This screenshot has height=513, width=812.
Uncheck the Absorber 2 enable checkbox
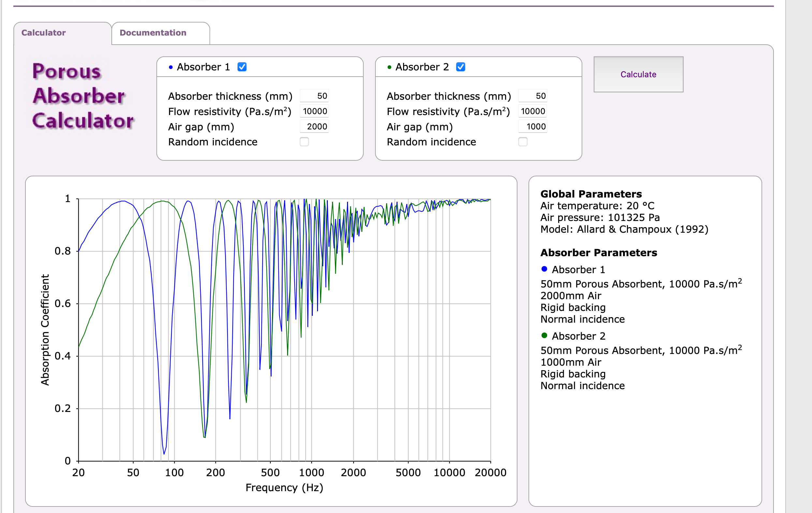[x=461, y=67]
